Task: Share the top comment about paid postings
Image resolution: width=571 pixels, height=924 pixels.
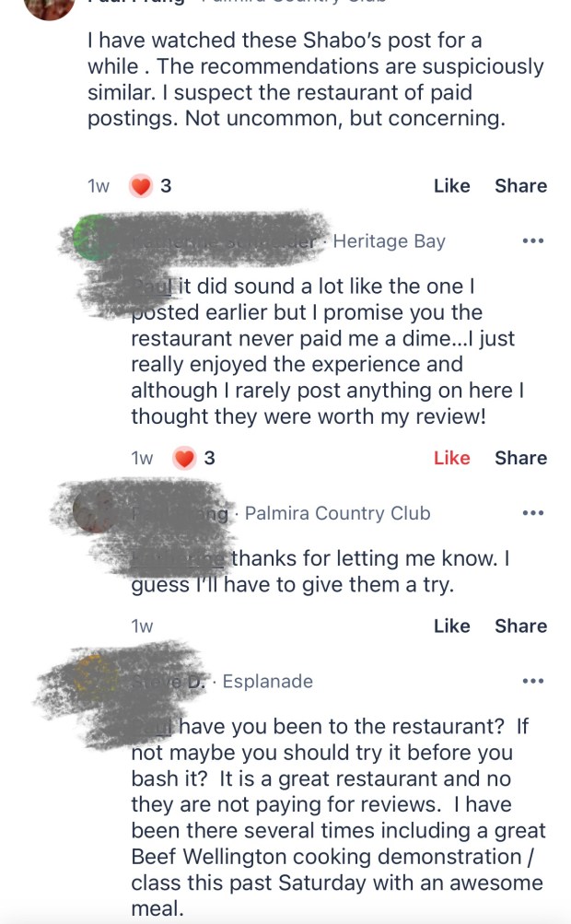Action: coord(520,186)
